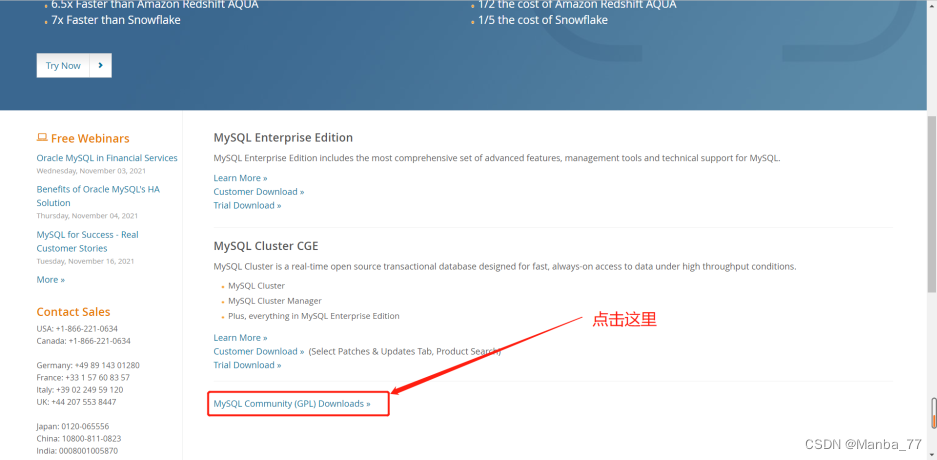Click the France phone number +33 1 57 60 83 57

tap(96, 378)
